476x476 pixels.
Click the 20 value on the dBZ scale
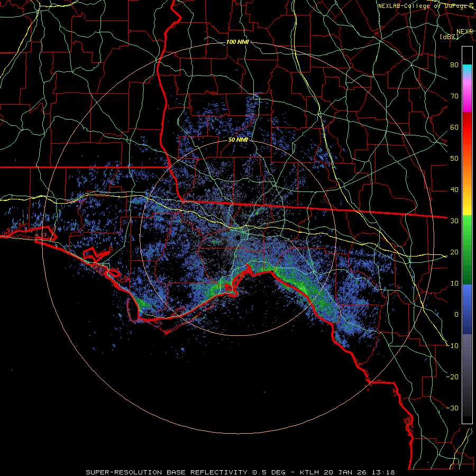[x=454, y=252]
